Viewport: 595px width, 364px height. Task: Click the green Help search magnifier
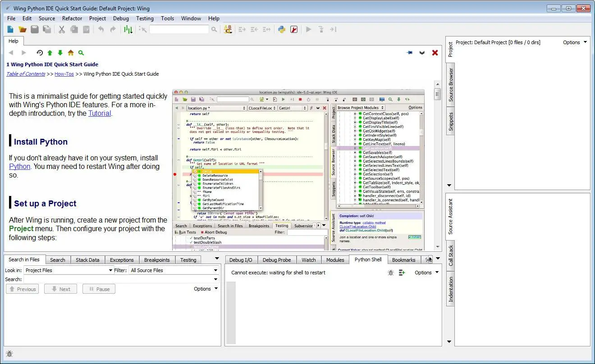pyautogui.click(x=81, y=53)
